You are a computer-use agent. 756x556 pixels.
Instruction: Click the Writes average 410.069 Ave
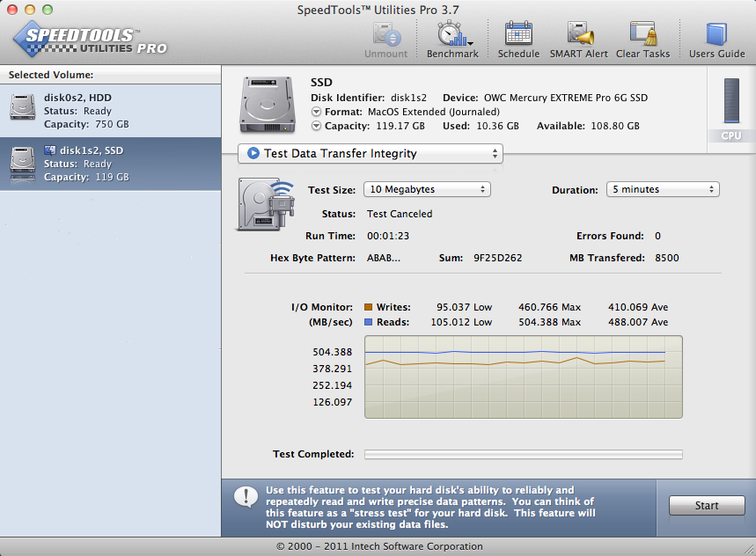pyautogui.click(x=638, y=307)
